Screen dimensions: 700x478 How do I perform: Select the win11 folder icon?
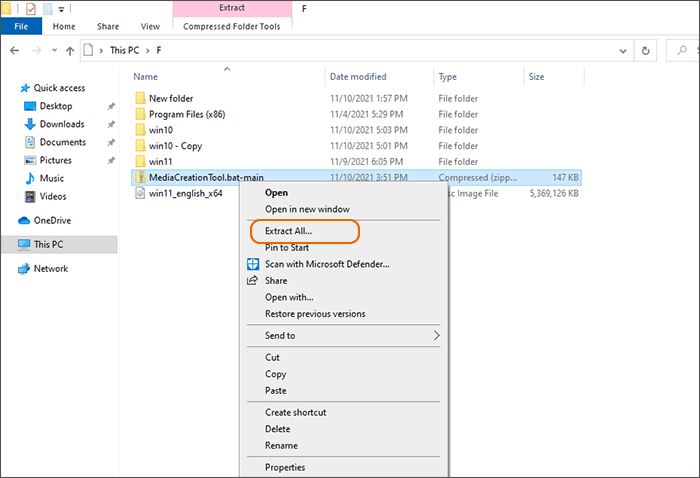[x=140, y=162]
